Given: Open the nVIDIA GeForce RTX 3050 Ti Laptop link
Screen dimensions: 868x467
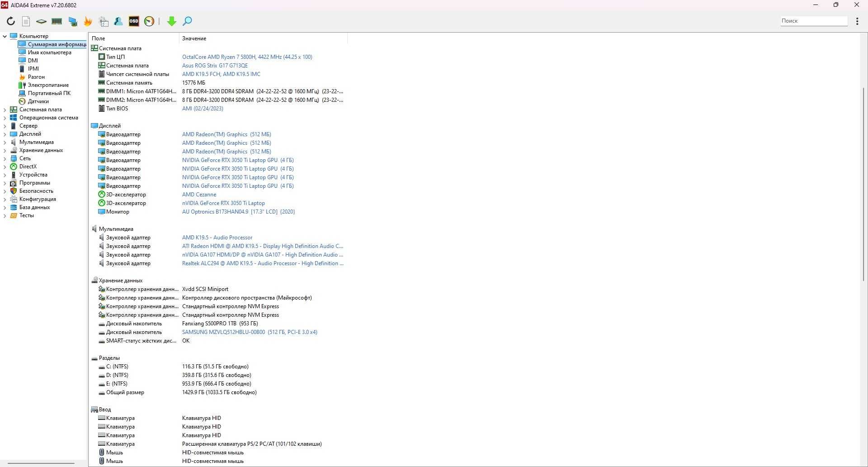Looking at the screenshot, I should click(223, 203).
